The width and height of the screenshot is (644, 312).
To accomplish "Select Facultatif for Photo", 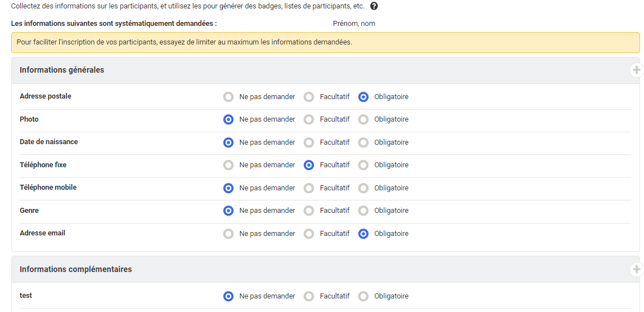I will click(309, 119).
